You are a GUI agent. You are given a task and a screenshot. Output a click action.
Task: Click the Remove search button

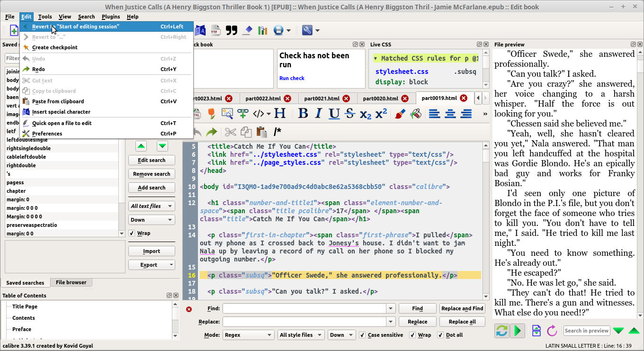(152, 174)
